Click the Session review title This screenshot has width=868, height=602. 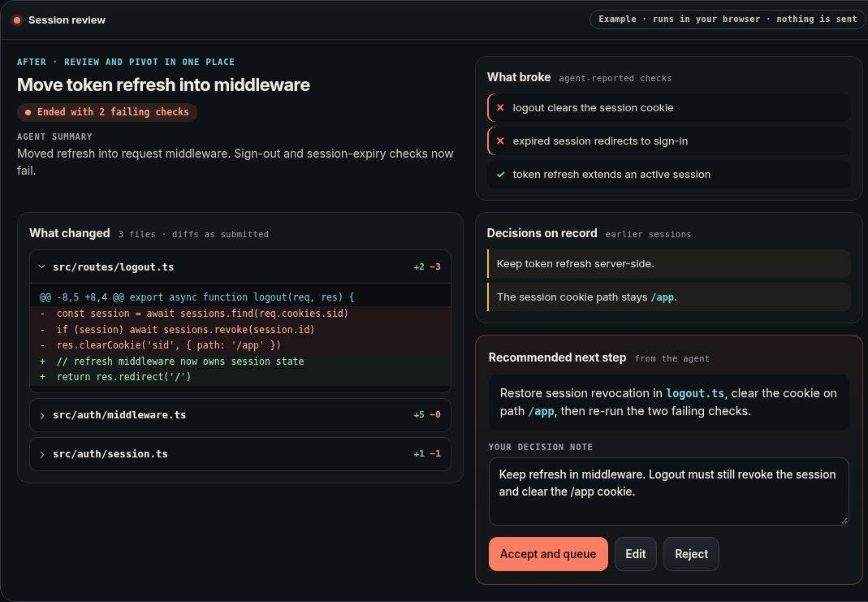(67, 20)
